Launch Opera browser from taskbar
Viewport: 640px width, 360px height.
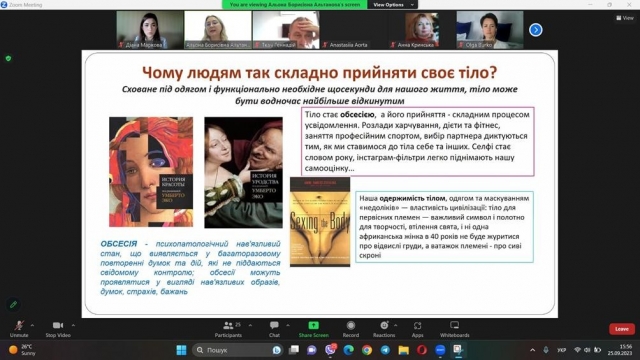[x=422, y=350]
